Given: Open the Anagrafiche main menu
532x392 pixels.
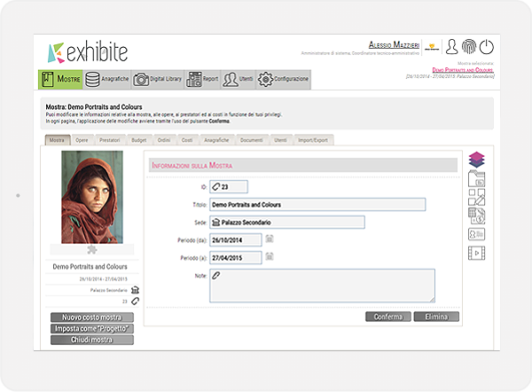Looking at the screenshot, I should coord(107,80).
